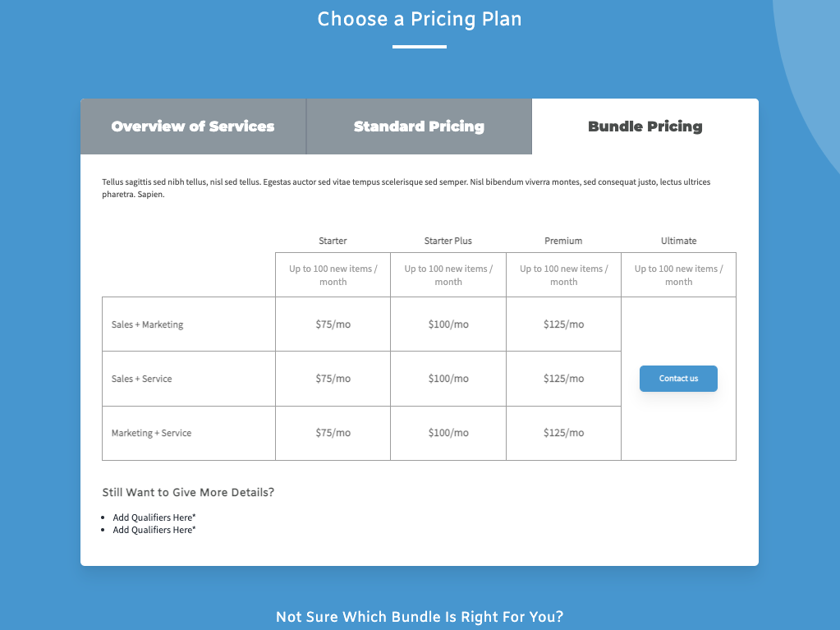Screen dimensions: 840x630
Task: Click the first Add Qualifiers Here link
Action: tap(154, 517)
